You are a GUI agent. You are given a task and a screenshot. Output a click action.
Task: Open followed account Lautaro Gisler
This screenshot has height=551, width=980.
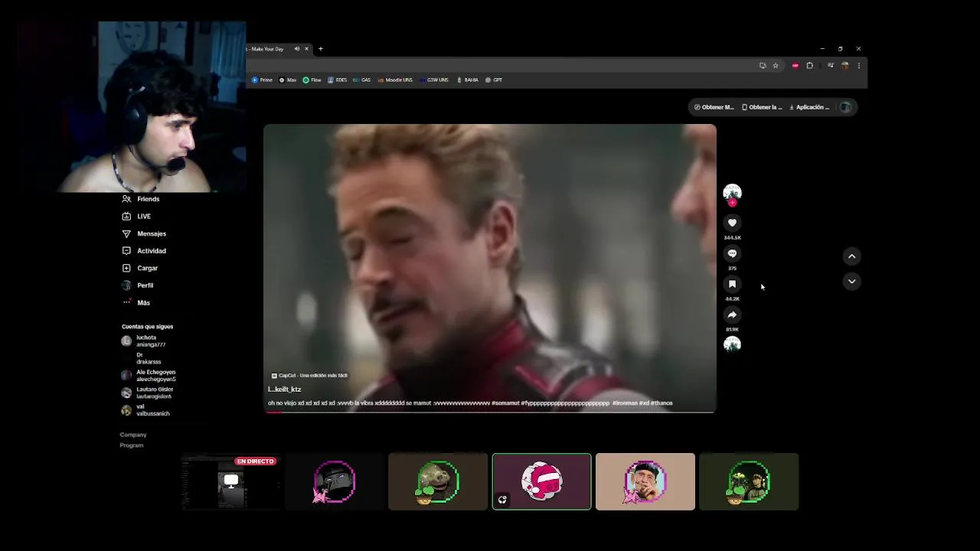[148, 393]
